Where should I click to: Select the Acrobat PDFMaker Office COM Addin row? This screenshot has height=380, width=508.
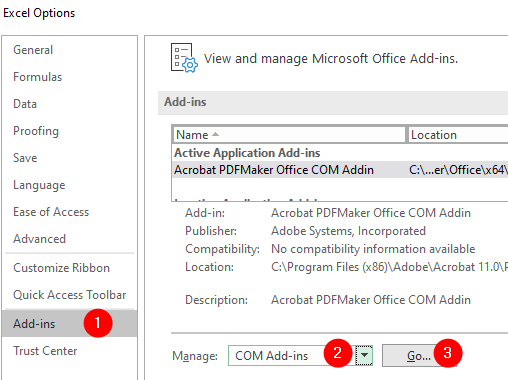(x=340, y=170)
